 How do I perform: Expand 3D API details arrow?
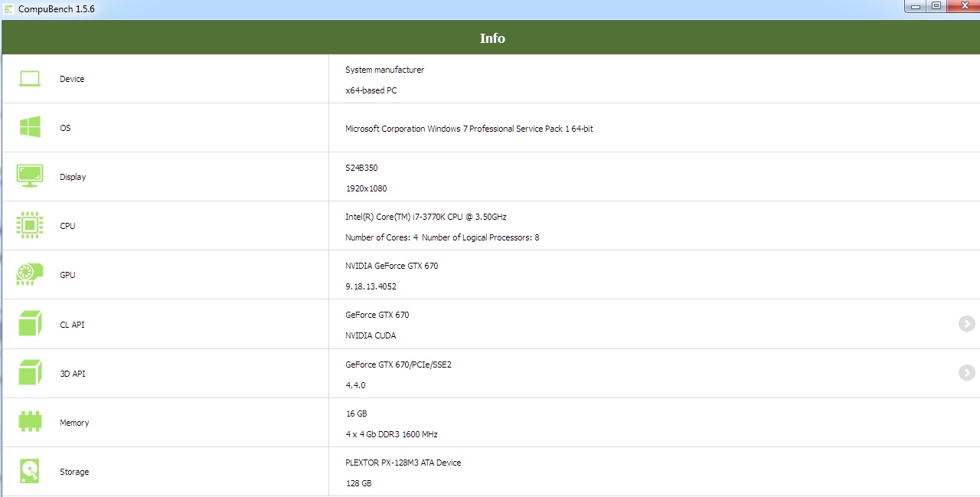(x=966, y=373)
